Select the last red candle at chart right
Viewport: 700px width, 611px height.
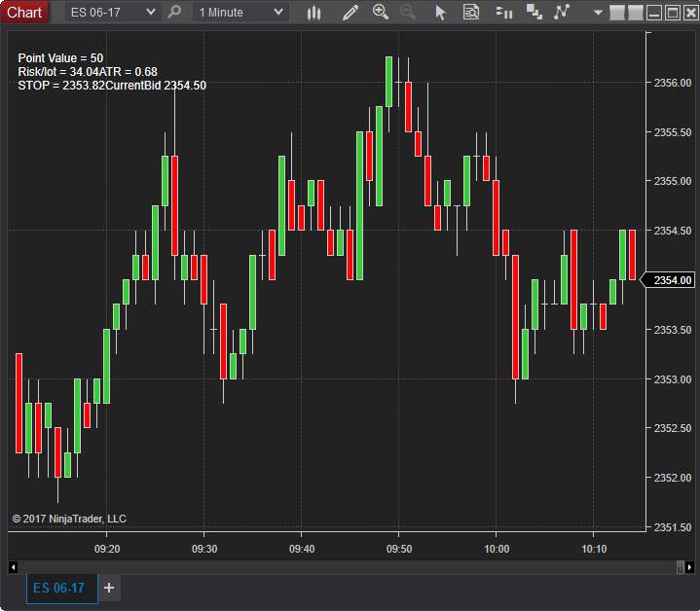coord(632,255)
